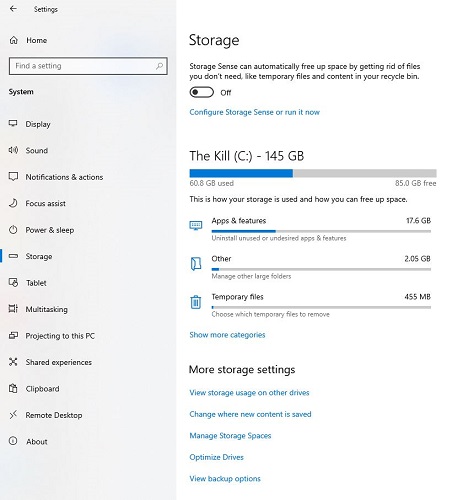Image resolution: width=452 pixels, height=500 pixels.
Task: Select Multitasking in sidebar
Action: [47, 309]
